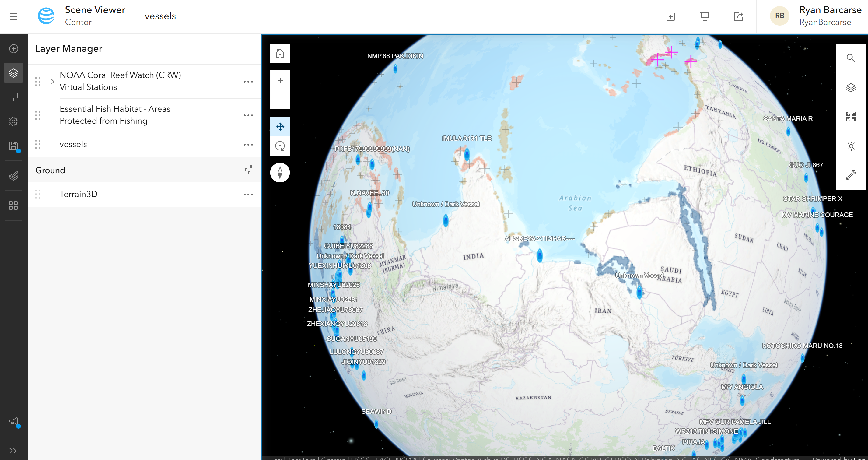Zoom in using the plus button

280,80
